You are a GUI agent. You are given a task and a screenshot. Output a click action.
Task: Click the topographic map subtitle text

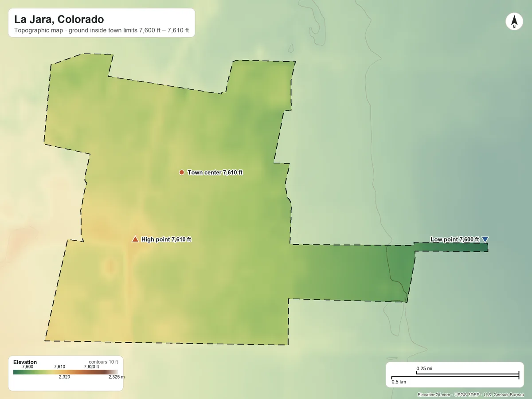(x=102, y=31)
